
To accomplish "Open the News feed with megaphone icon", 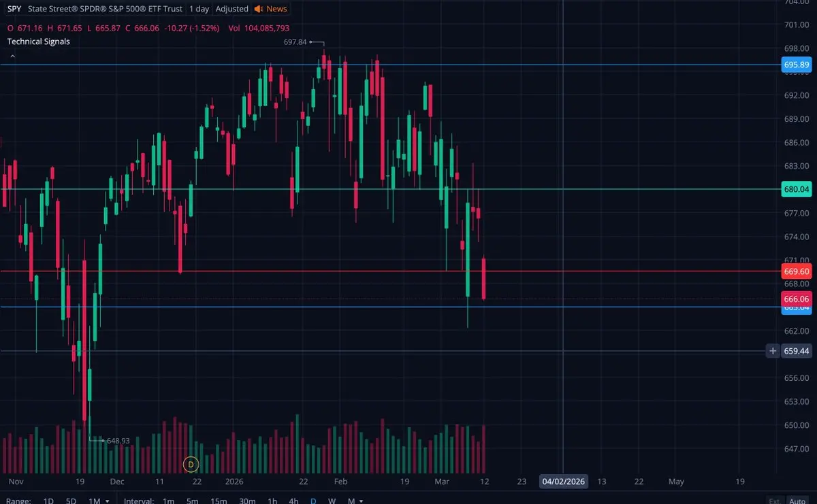I will [271, 9].
